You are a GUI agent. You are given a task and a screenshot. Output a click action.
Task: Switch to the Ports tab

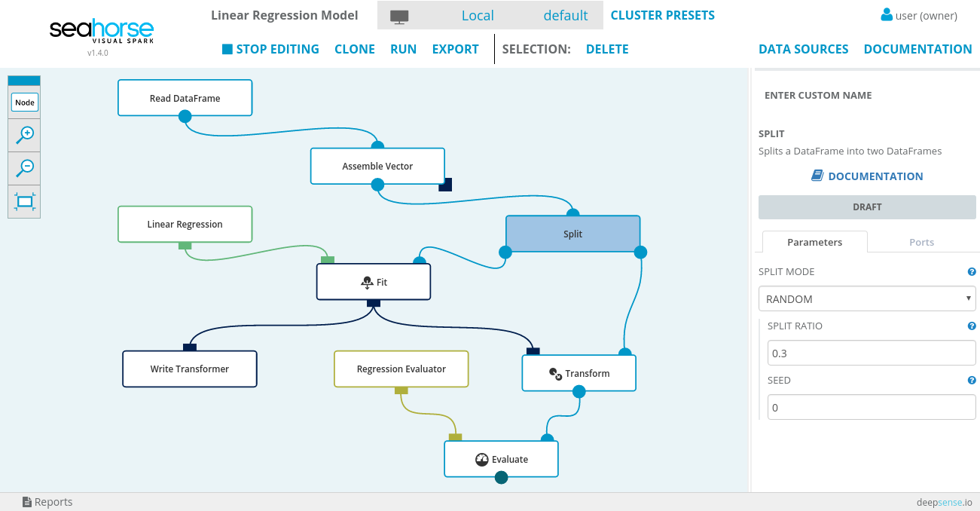[x=921, y=242]
